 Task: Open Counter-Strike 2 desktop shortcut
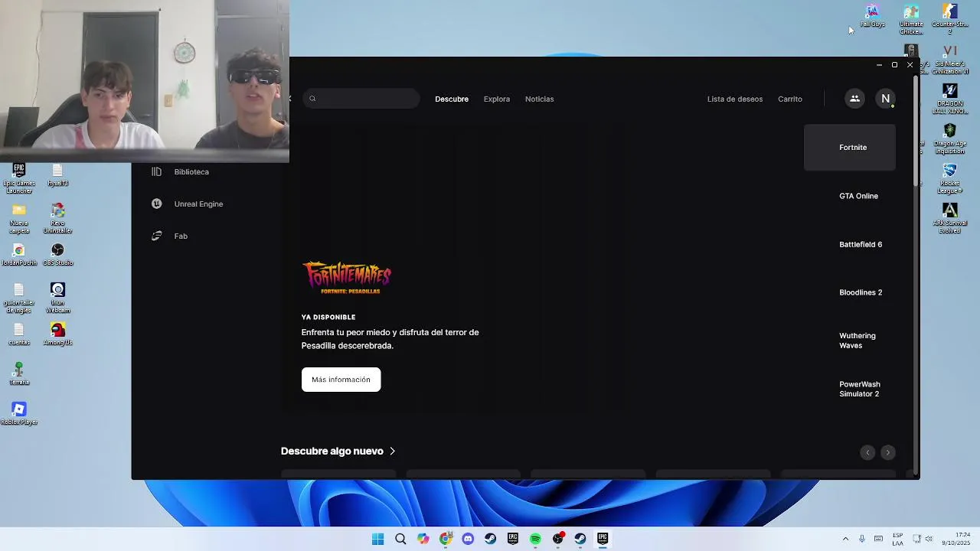click(x=950, y=20)
